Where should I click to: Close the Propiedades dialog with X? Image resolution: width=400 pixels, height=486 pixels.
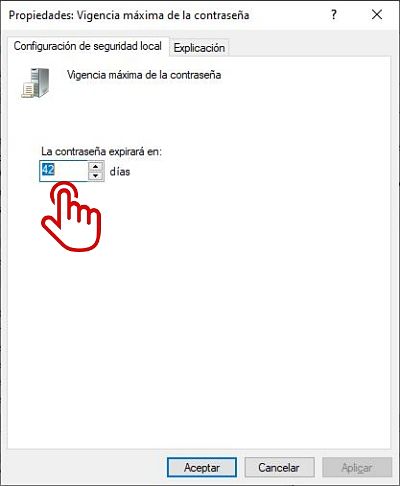click(377, 15)
